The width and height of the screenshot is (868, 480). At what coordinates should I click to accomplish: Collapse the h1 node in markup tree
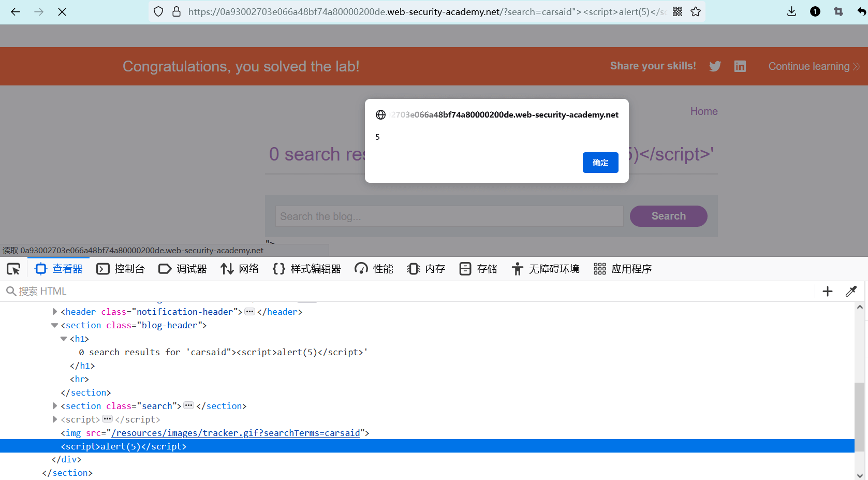64,339
